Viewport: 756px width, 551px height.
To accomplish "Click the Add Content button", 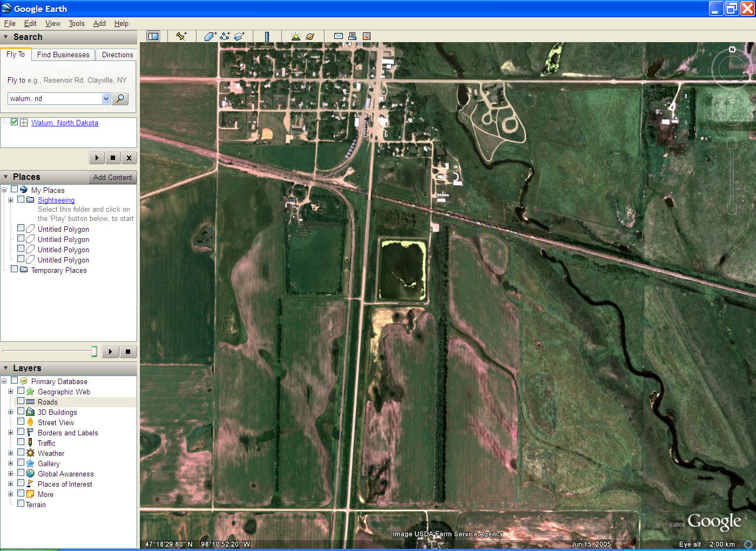I will point(112,177).
